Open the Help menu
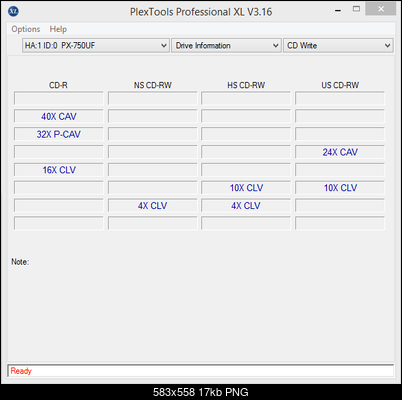The height and width of the screenshot is (400, 402). pyautogui.click(x=58, y=29)
